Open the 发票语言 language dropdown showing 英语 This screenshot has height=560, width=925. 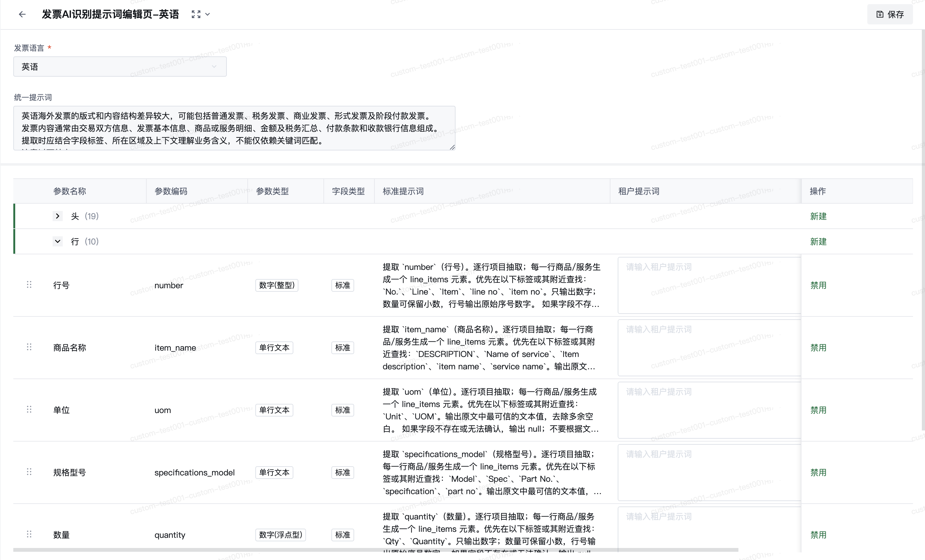pyautogui.click(x=120, y=67)
